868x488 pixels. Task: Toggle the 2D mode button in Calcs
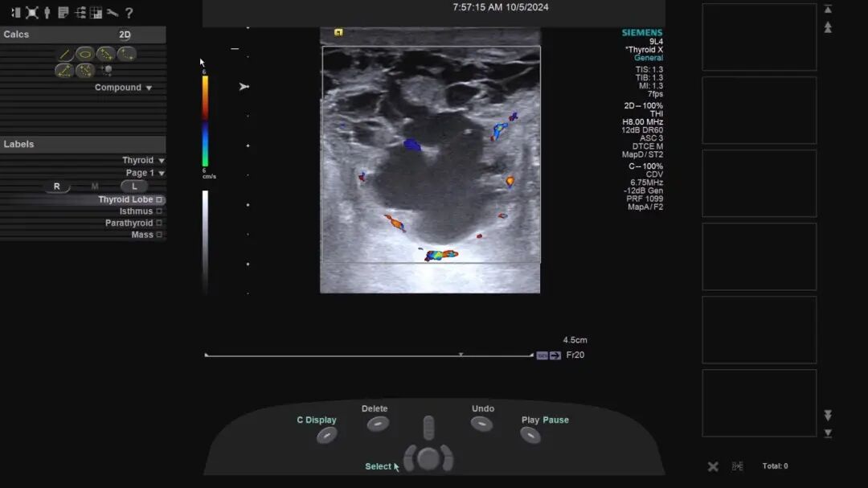[x=125, y=35]
